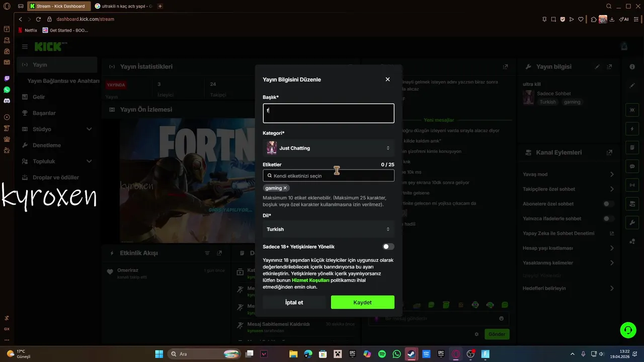The image size is (644, 362).
Task: Click the taskbar Ara search box
Action: tap(204, 354)
